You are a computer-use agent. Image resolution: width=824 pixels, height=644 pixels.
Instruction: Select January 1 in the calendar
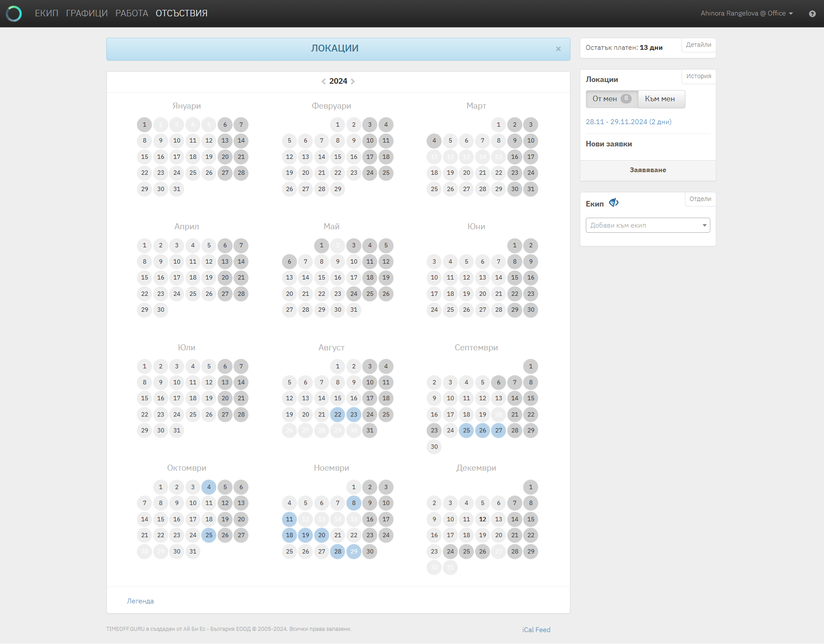145,125
